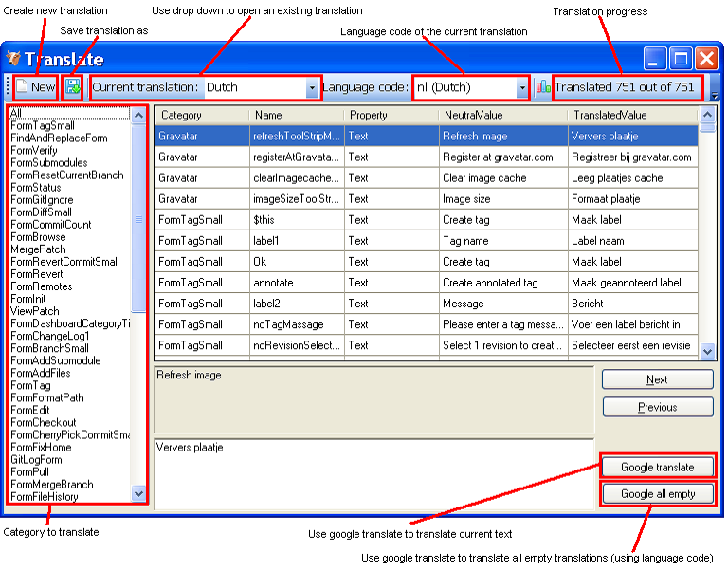Select FormAddFiles category
728x571 pixels.
pyautogui.click(x=69, y=373)
